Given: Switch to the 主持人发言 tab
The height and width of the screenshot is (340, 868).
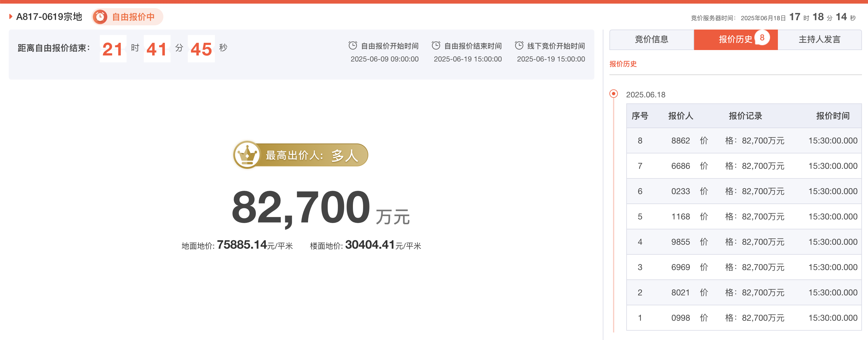Looking at the screenshot, I should [819, 40].
